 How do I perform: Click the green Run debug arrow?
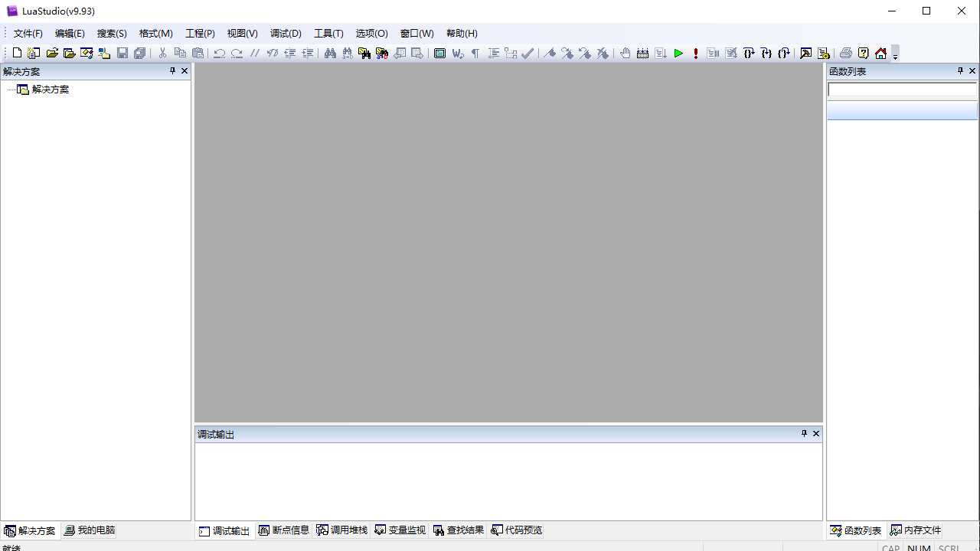click(x=678, y=54)
